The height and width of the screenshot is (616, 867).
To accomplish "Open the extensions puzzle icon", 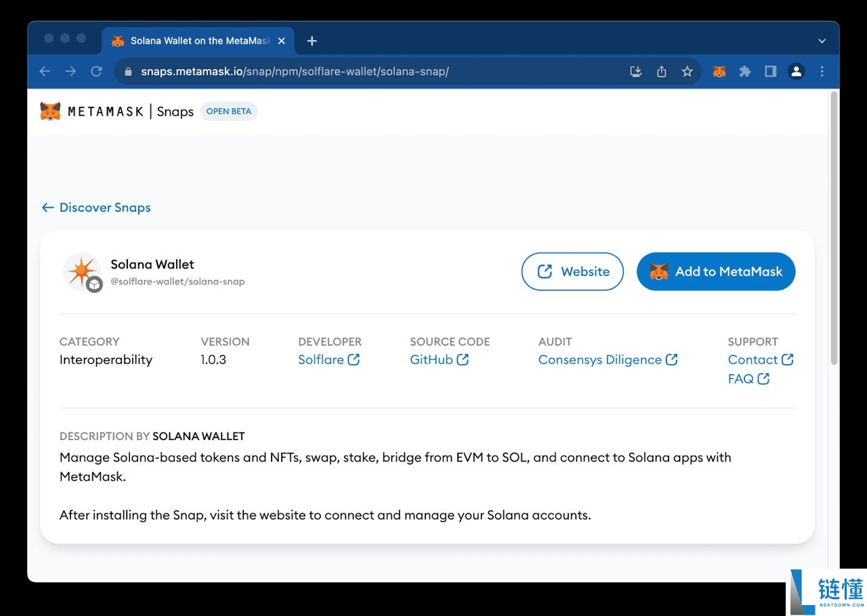I will pos(745,71).
